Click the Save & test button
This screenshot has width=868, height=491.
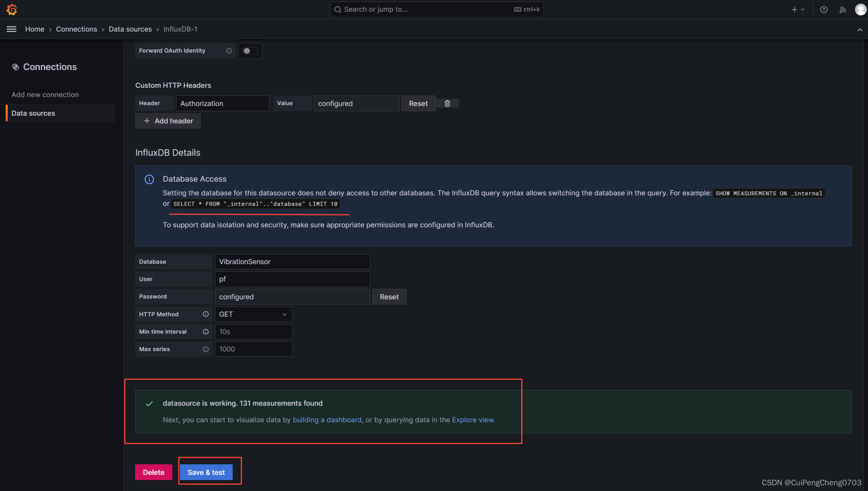206,472
